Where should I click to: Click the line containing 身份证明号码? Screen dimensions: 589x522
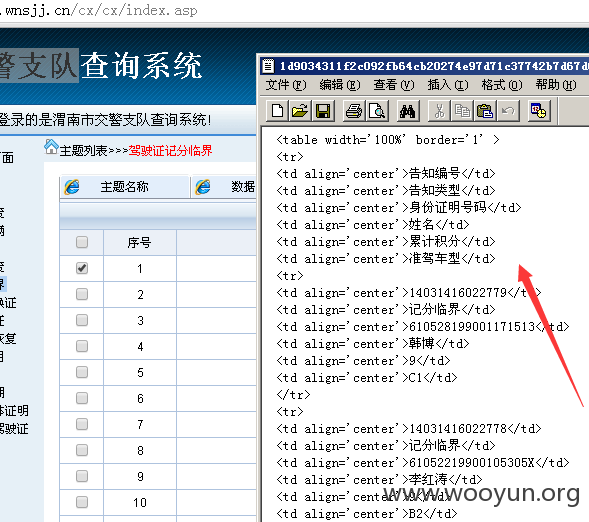[x=399, y=207]
